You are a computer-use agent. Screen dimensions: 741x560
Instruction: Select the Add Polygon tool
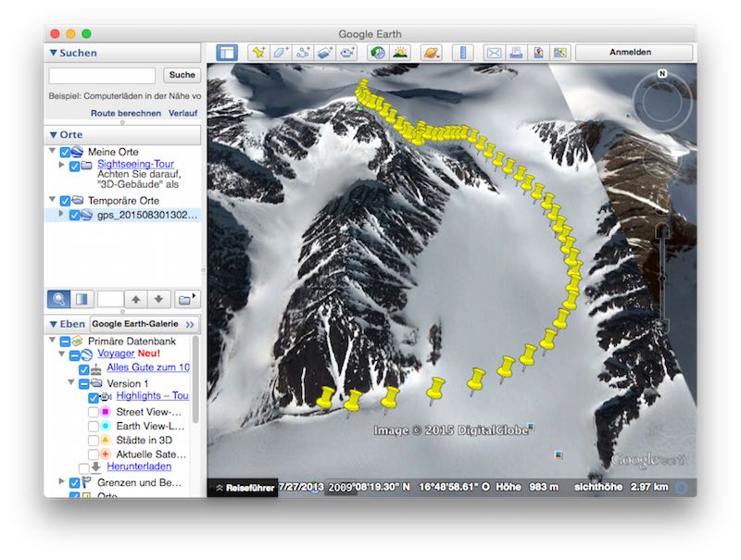click(281, 53)
